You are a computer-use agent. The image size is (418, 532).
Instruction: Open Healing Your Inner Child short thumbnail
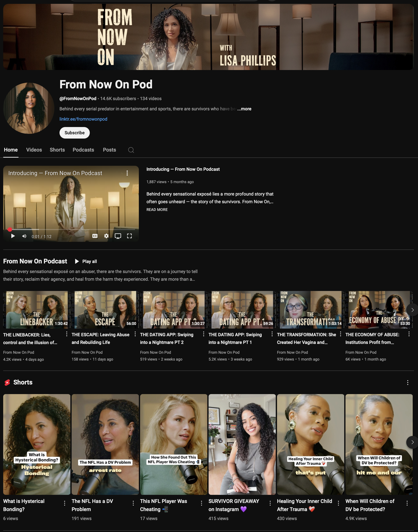[311, 444]
